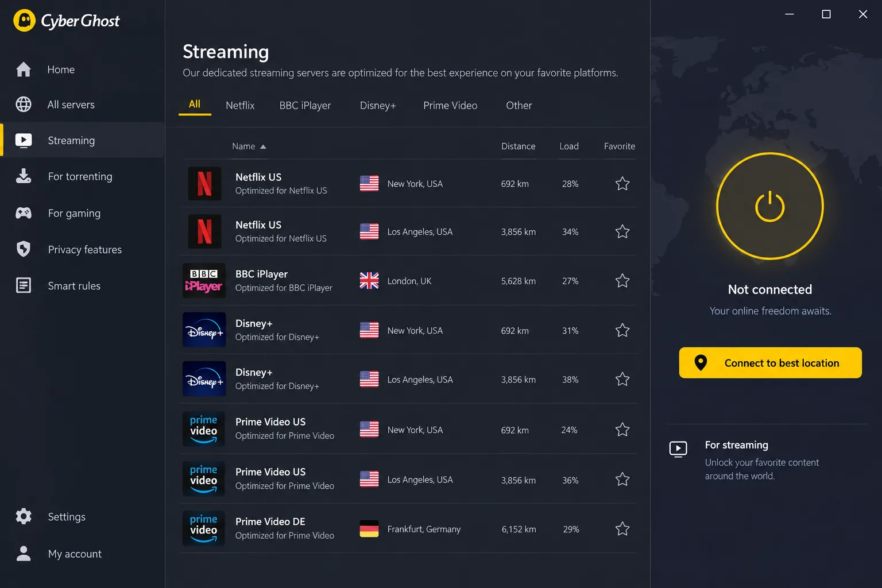Click the BBC iPlayer logo
The height and width of the screenshot is (588, 882).
pos(204,281)
